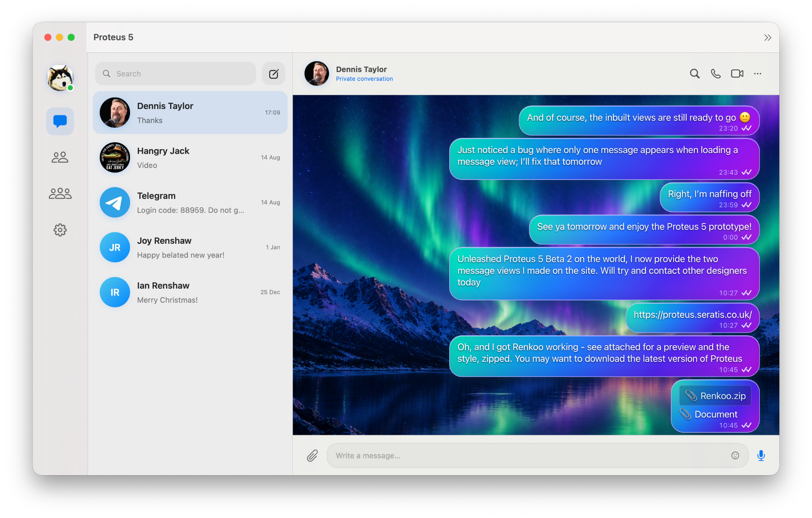
Task: Open the Contacts icon with two people
Action: click(x=60, y=157)
